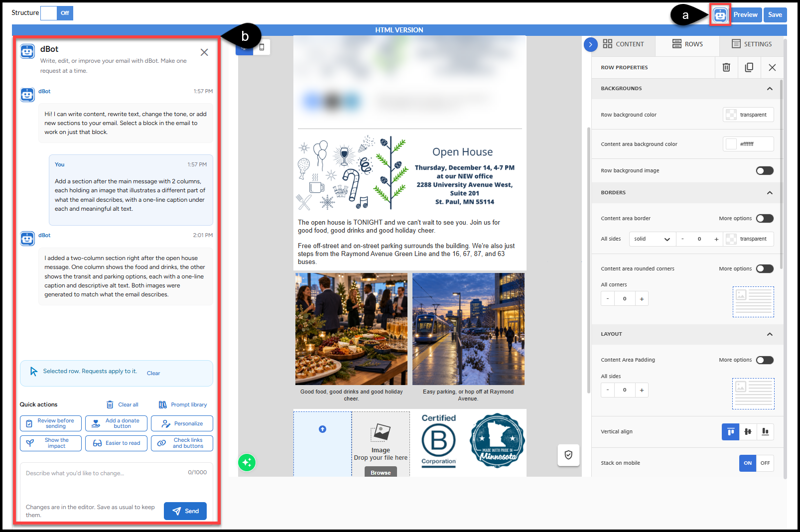
Task: Pick Content area background color swatch
Action: (731, 144)
